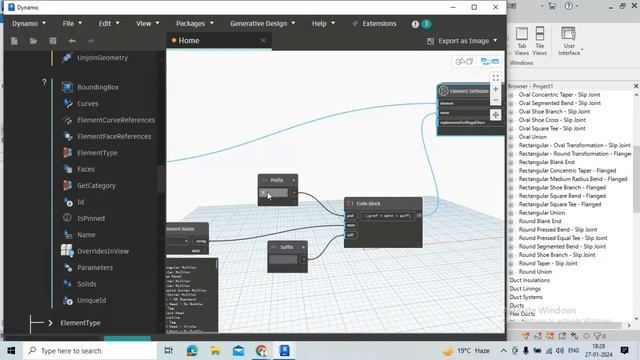Click the Windows Start button
Image resolution: width=640 pixels, height=360 pixels.
tap(11, 351)
